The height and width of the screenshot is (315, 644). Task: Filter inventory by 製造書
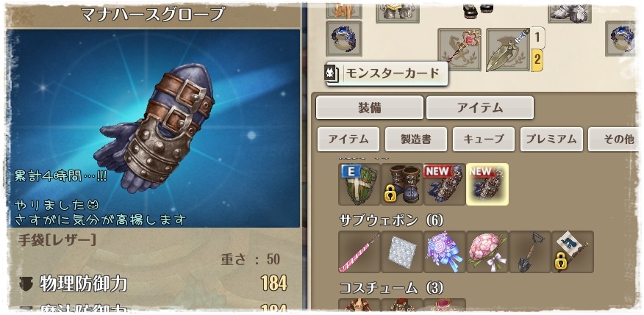point(416,140)
